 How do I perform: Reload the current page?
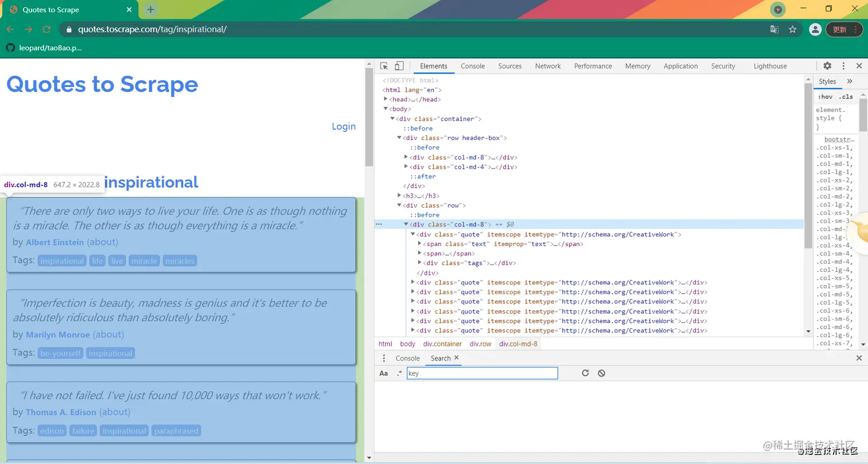click(x=47, y=29)
